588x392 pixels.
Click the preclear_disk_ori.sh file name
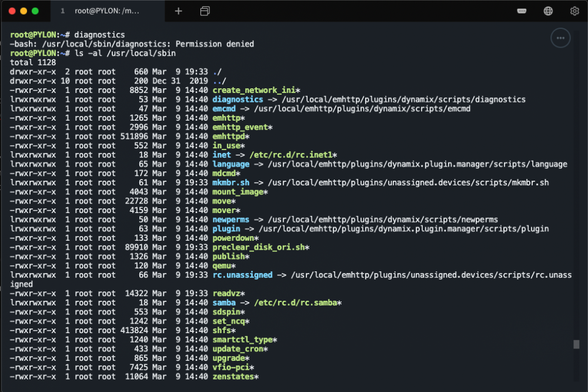258,247
